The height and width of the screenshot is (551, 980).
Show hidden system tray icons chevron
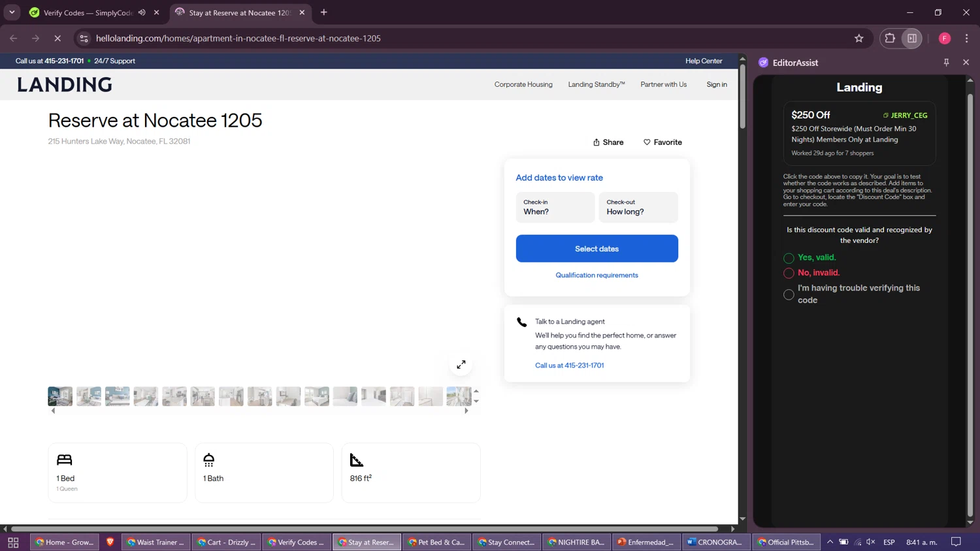point(830,542)
